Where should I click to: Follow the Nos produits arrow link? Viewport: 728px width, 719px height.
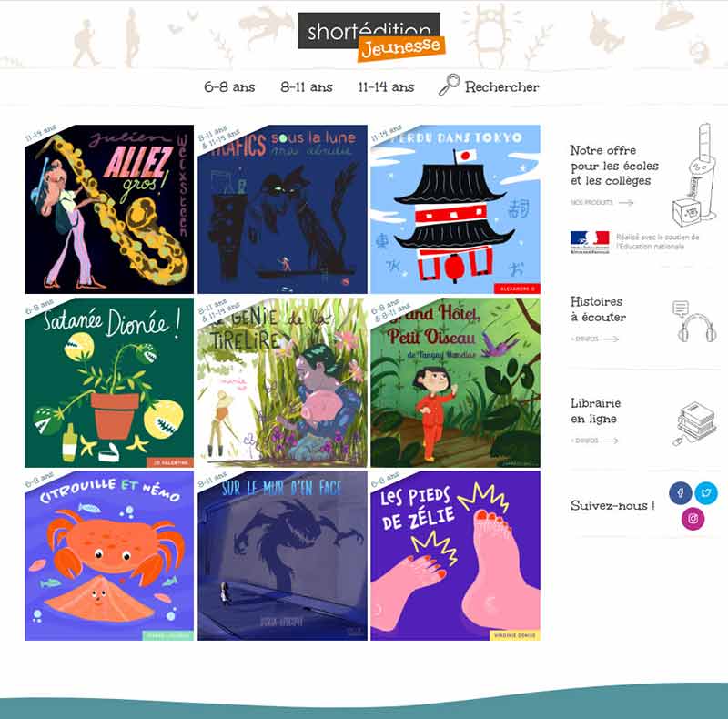pos(602,203)
